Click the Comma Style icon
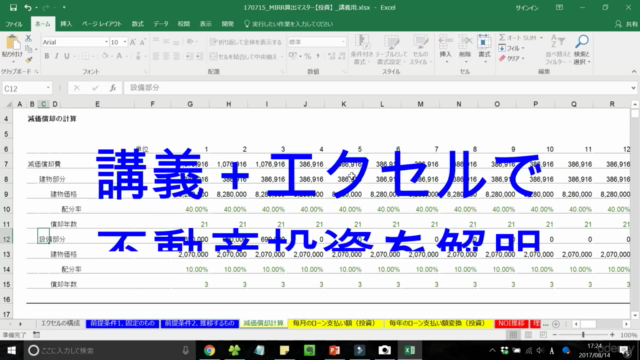The image size is (640, 360). tap(318, 56)
